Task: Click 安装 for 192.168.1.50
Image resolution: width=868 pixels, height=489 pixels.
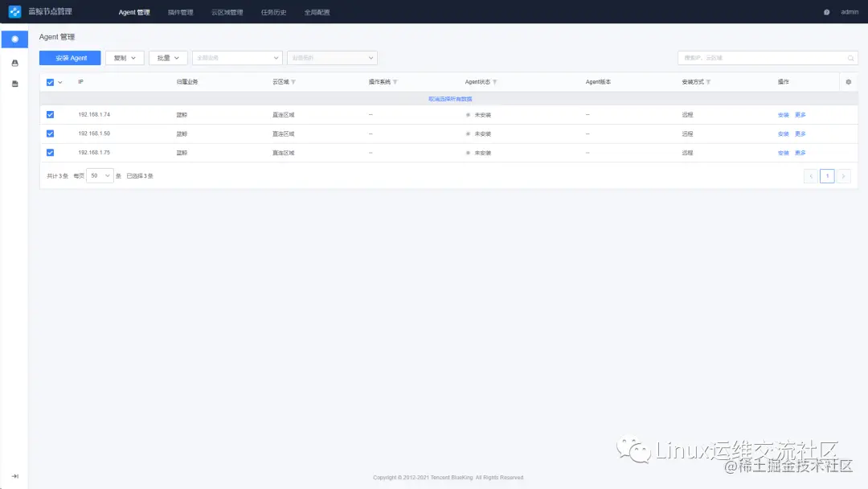Action: click(x=784, y=134)
